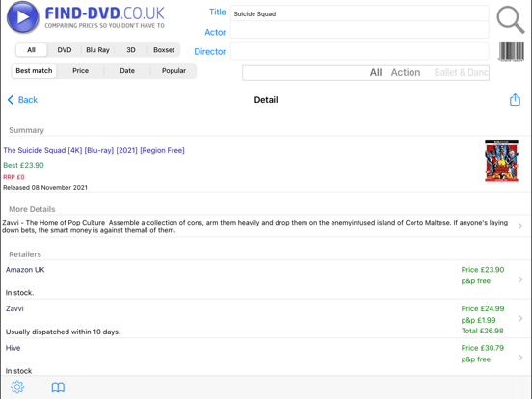This screenshot has width=532, height=399.
Task: Select Zavvi retailer name
Action: tap(14, 308)
